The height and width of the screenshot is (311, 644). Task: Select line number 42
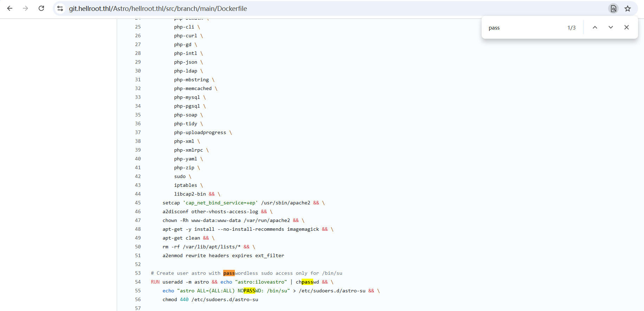pos(138,176)
